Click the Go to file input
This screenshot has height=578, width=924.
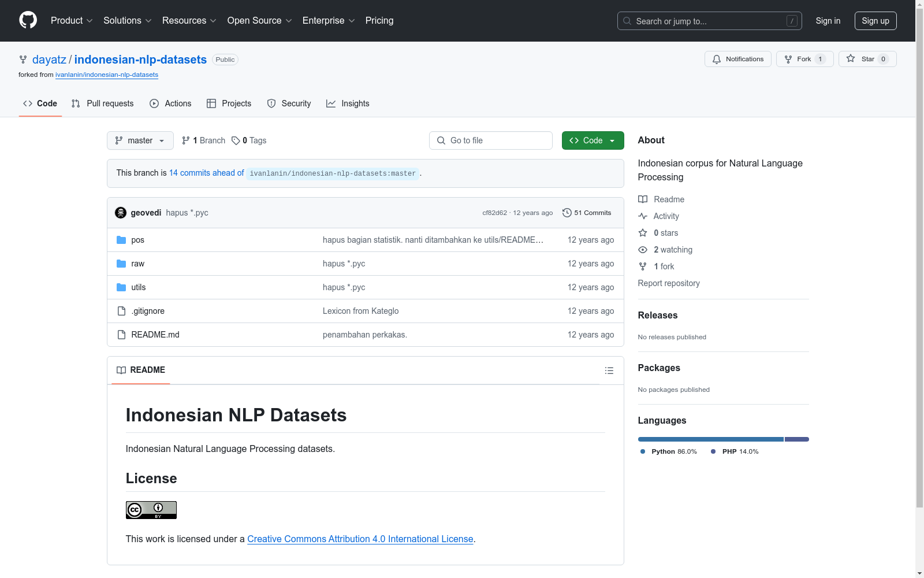491,140
